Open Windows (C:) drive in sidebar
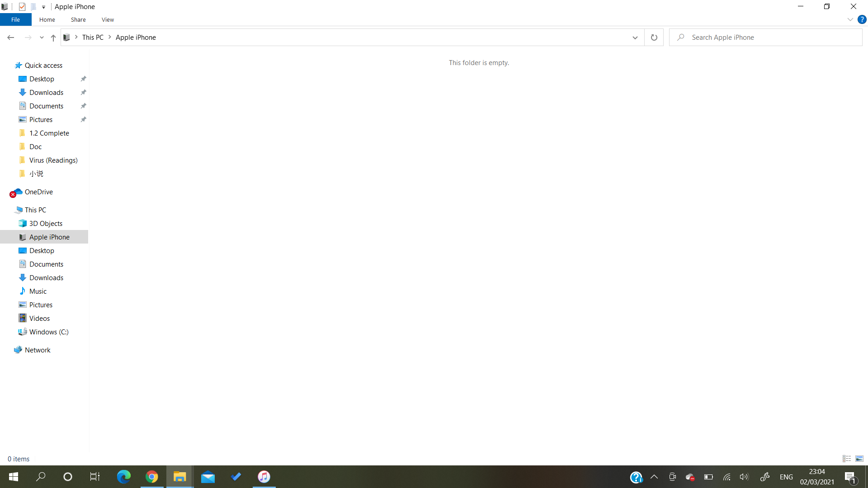This screenshot has width=868, height=488. [49, 332]
